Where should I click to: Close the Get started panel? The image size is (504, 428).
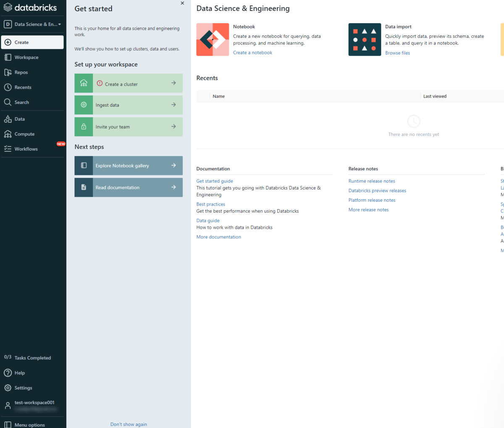[182, 3]
